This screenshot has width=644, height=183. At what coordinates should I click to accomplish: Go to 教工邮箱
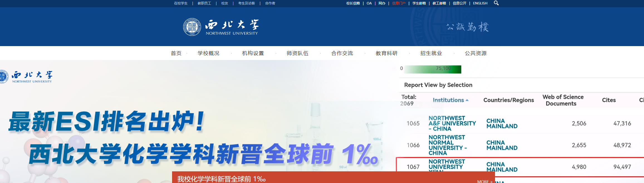(439, 3)
